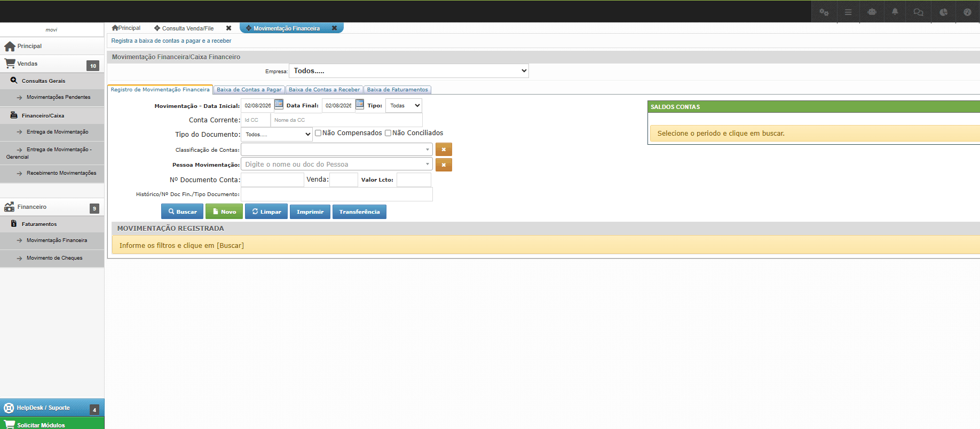Tick the Não Compensados checkbox
980x429 pixels.
click(x=318, y=133)
